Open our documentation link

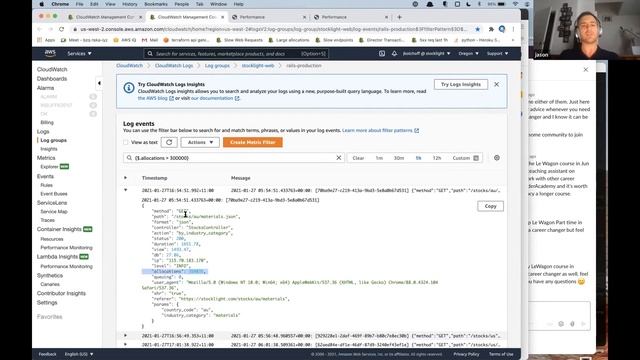click(x=215, y=98)
